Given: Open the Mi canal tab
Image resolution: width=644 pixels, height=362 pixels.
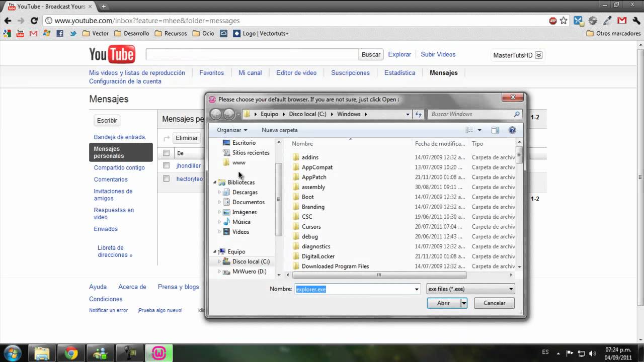Looking at the screenshot, I should pyautogui.click(x=250, y=73).
